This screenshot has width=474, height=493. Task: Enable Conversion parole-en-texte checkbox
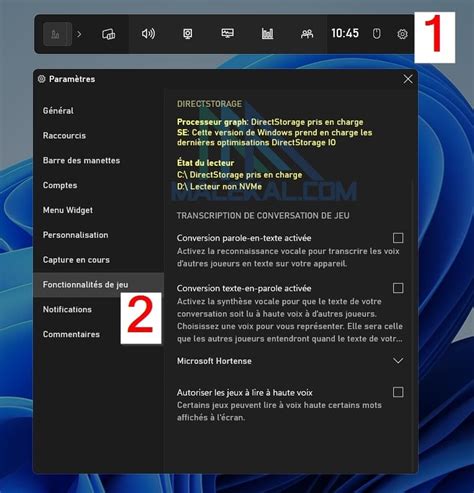[x=398, y=238]
